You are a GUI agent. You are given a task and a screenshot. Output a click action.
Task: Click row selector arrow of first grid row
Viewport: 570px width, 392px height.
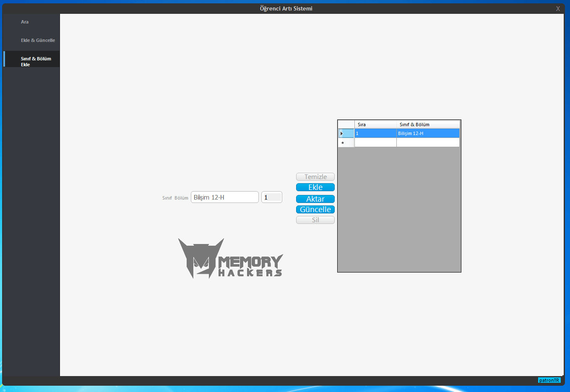click(346, 133)
